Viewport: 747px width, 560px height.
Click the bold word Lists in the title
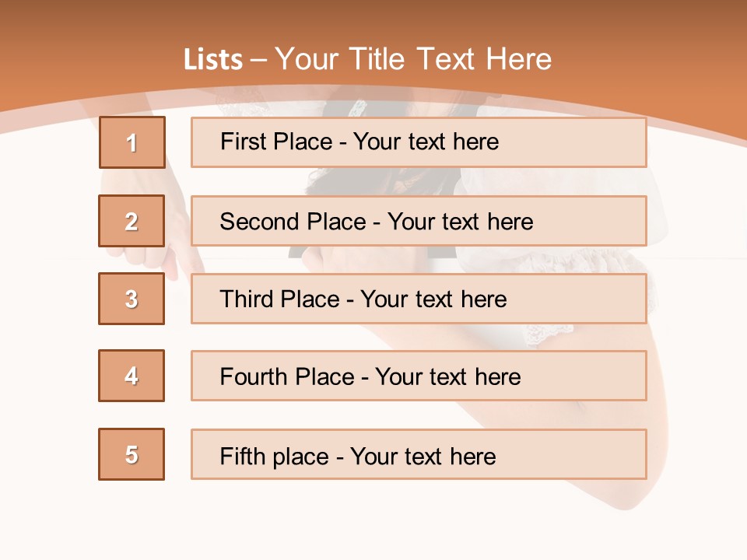[212, 60]
